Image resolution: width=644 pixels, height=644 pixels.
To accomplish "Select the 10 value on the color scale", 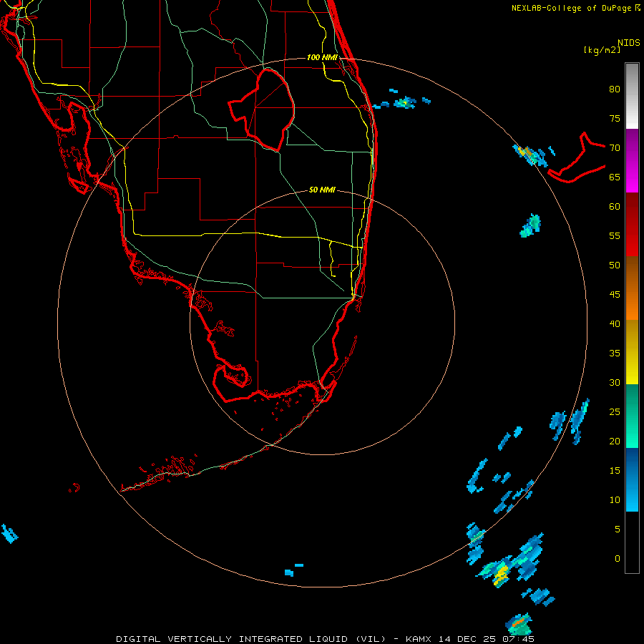I will (615, 500).
